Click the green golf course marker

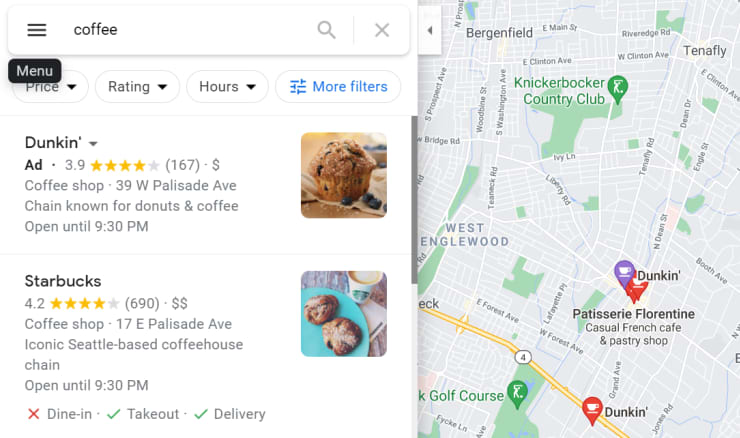click(517, 394)
